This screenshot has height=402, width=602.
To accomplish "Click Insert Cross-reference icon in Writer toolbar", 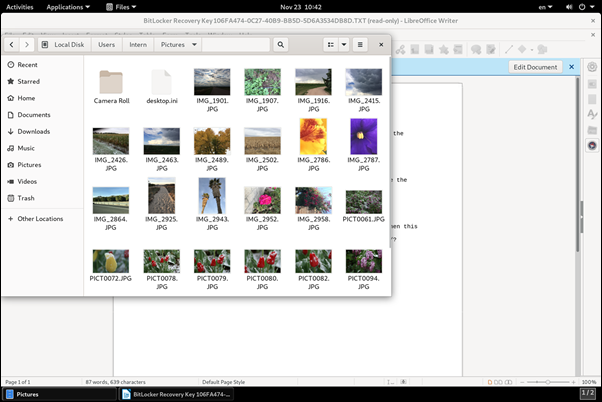I will click(x=458, y=50).
